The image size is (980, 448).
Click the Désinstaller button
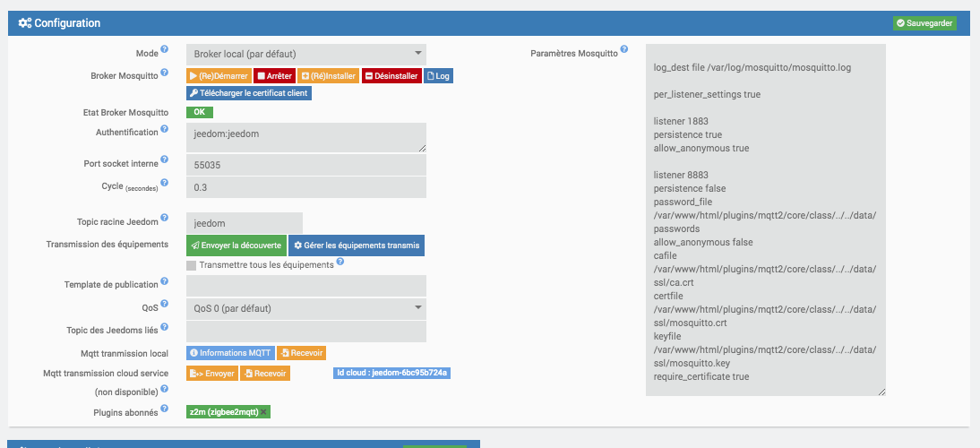(x=391, y=76)
